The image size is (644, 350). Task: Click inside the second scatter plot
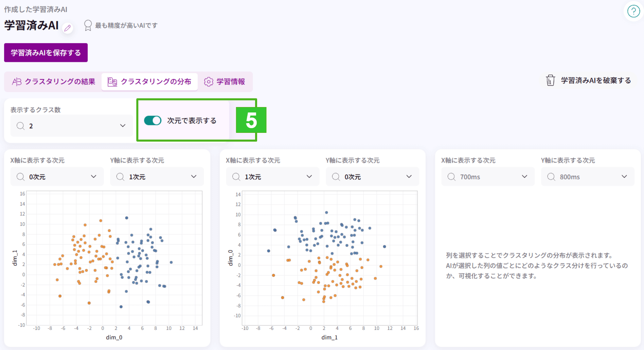[330, 258]
